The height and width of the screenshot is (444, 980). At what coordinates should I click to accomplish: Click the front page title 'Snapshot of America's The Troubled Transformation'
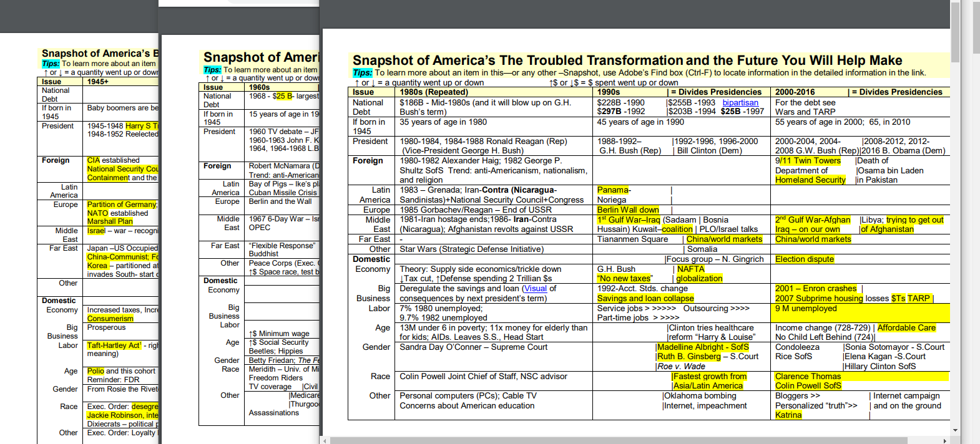point(518,60)
